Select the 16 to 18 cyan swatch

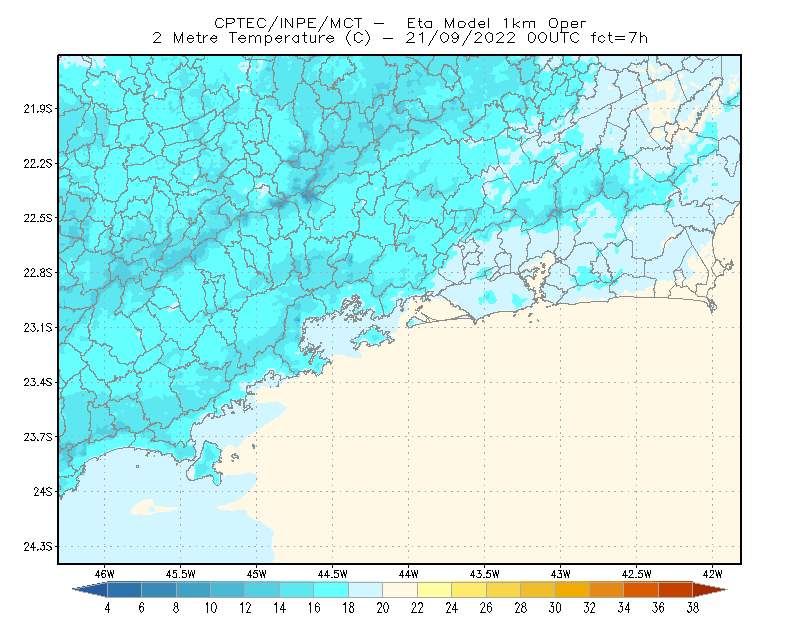(x=331, y=590)
